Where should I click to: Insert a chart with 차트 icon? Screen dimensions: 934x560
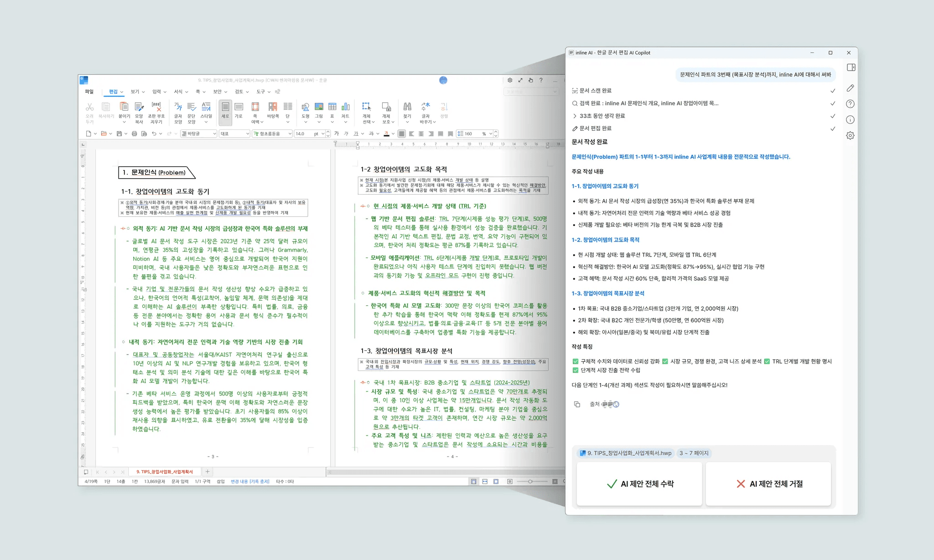tap(346, 107)
